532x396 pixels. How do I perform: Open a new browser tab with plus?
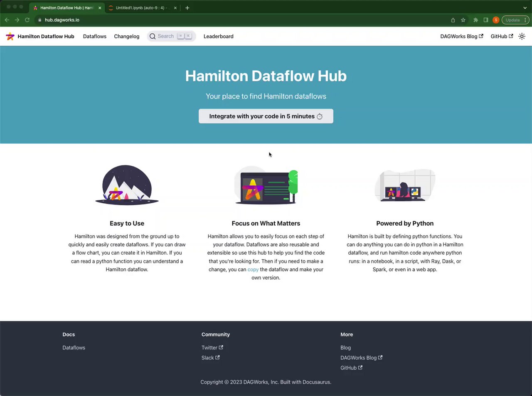pyautogui.click(x=187, y=8)
